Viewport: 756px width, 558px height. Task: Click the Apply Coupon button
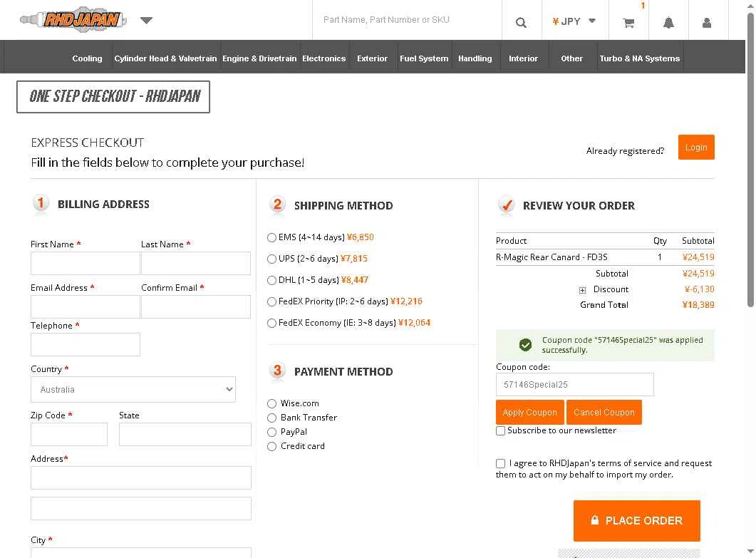pos(530,413)
